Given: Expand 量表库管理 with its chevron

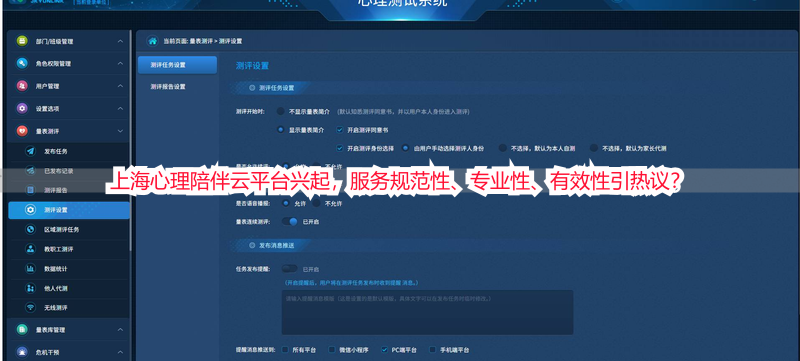Looking at the screenshot, I should pos(120,329).
